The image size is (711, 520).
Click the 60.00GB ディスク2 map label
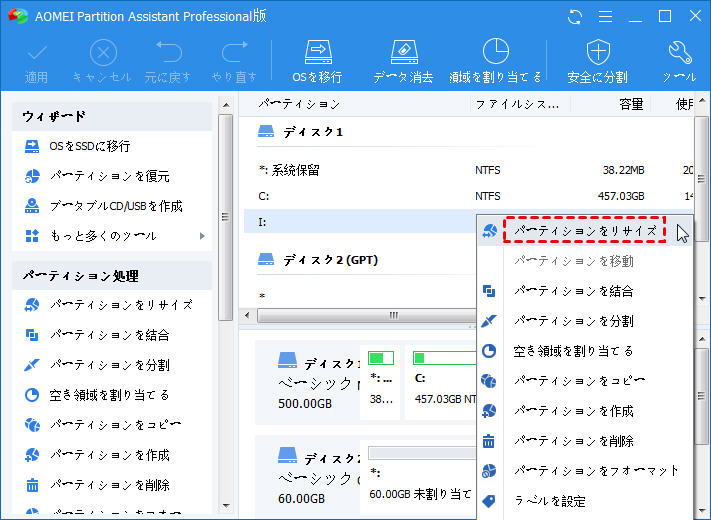301,499
